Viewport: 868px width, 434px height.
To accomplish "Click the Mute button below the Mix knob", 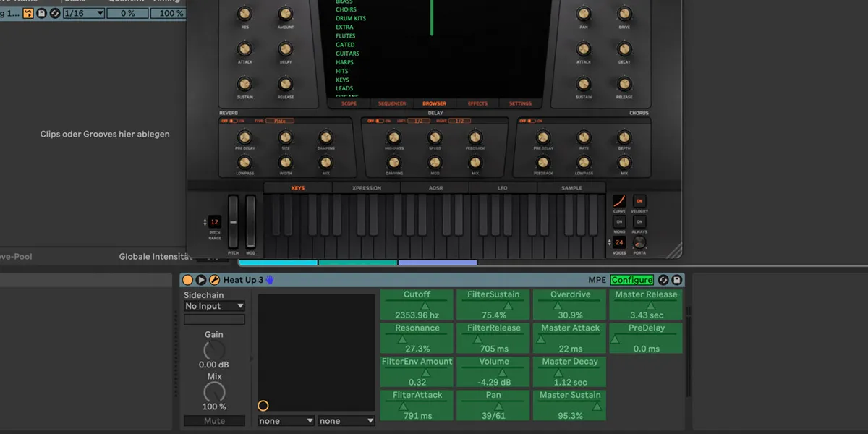I will point(214,420).
